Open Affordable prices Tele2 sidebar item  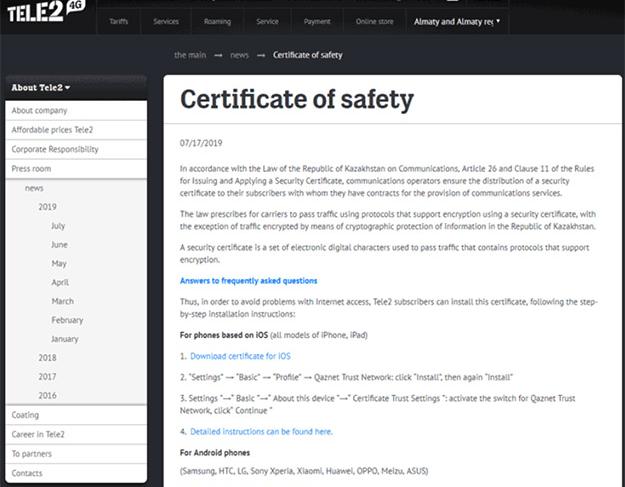coord(76,130)
